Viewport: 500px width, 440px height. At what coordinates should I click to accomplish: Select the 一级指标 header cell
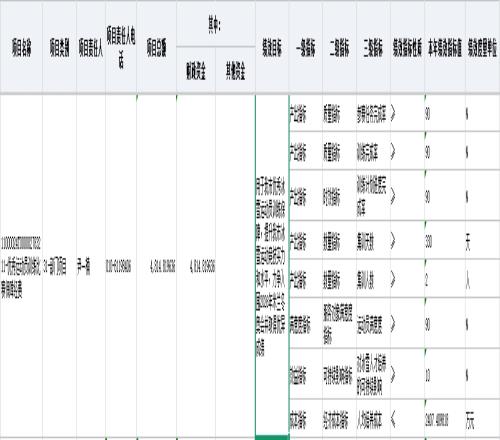[x=305, y=47]
